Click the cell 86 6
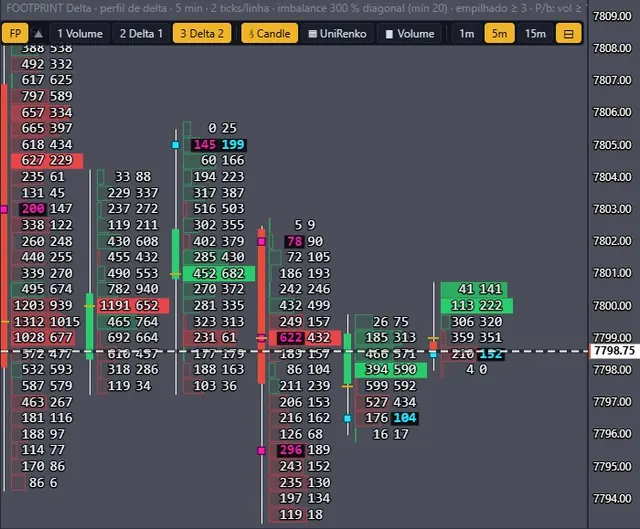 point(43,483)
